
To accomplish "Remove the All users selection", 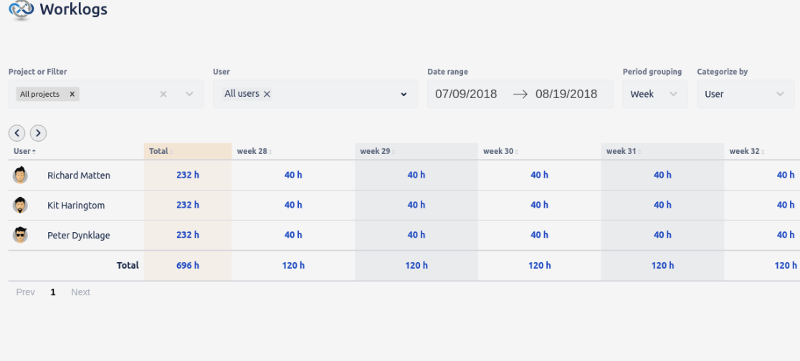I will click(267, 94).
